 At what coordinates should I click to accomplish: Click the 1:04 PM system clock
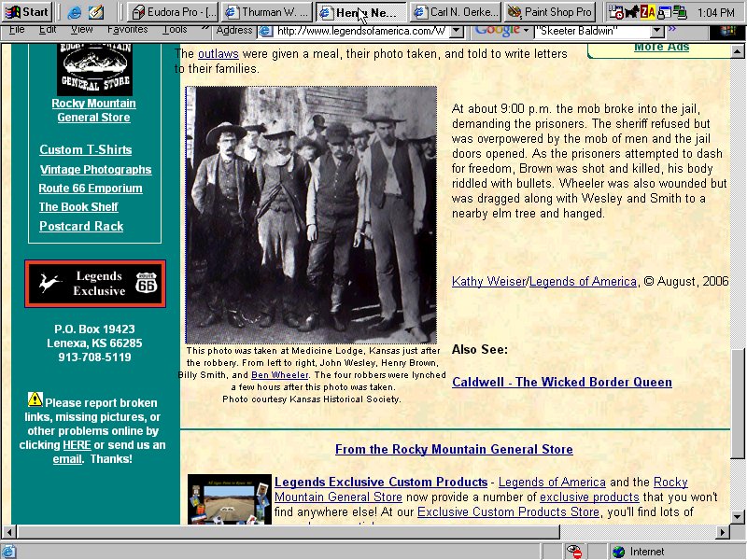click(x=716, y=13)
